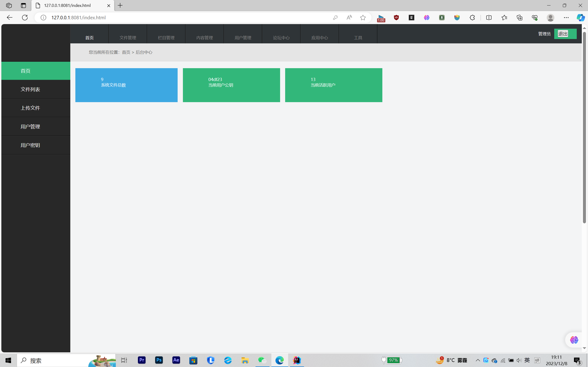
Task: Switch to the 论坛中心 top tab
Action: pyautogui.click(x=281, y=38)
